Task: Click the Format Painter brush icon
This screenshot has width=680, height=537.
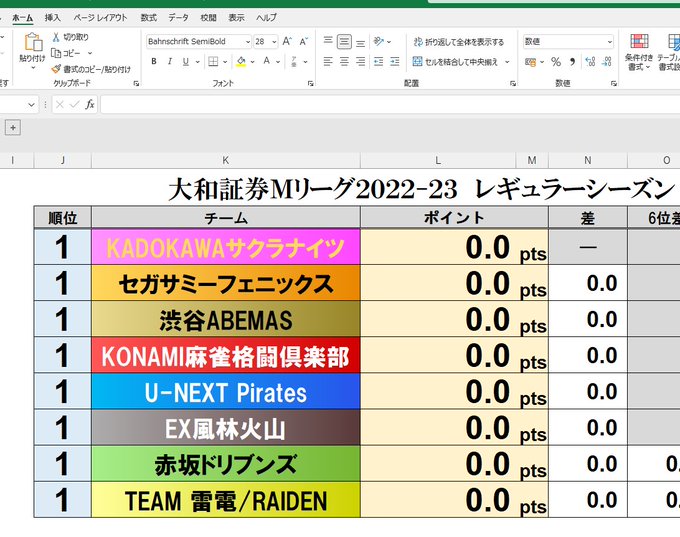Action: [x=56, y=69]
